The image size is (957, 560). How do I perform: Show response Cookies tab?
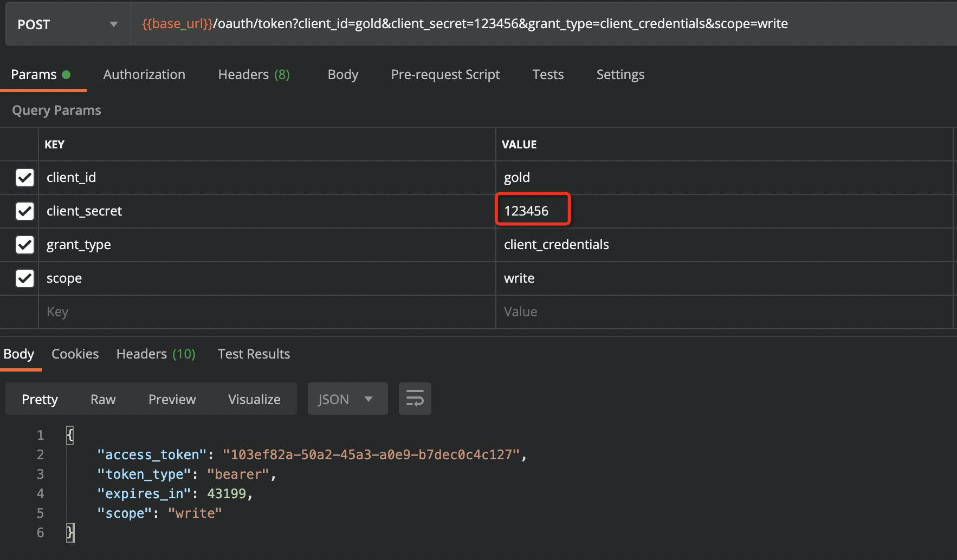tap(75, 354)
